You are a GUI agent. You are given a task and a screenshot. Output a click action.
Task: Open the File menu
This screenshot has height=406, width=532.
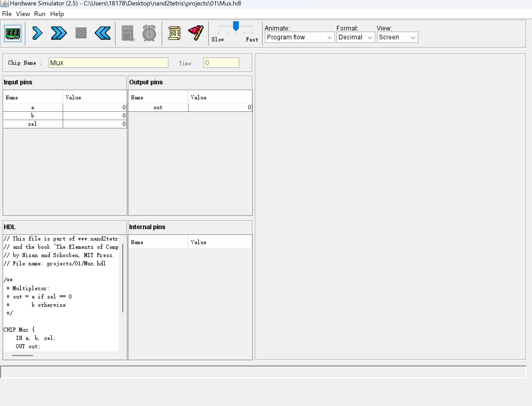pos(7,14)
